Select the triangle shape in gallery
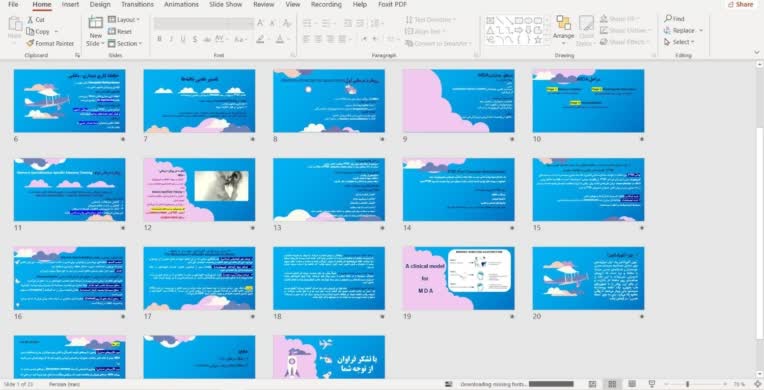 click(490, 30)
